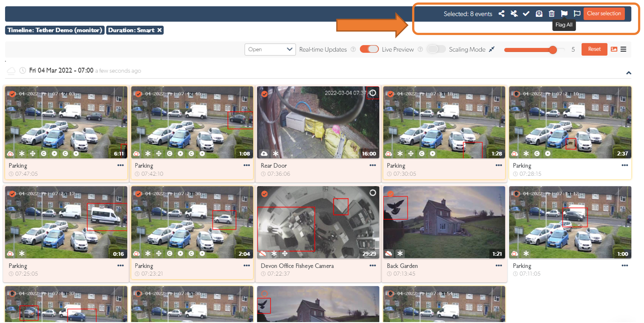The width and height of the screenshot is (644, 323).
Task: Click the outlined unflag all icon
Action: click(x=577, y=14)
